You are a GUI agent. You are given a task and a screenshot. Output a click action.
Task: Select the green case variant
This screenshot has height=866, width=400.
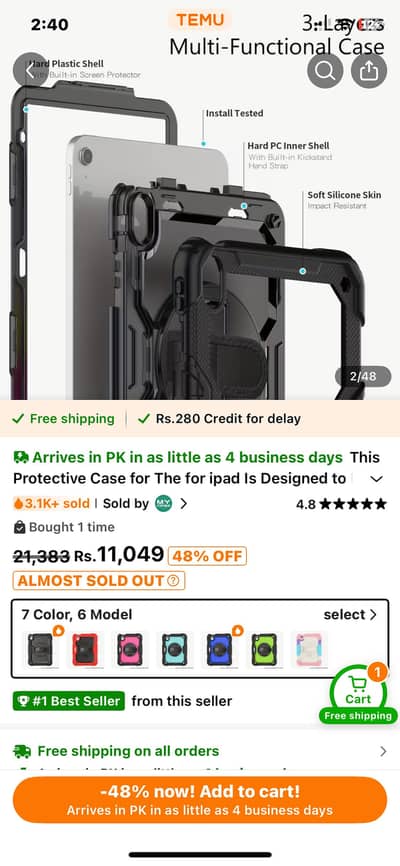pyautogui.click(x=264, y=650)
